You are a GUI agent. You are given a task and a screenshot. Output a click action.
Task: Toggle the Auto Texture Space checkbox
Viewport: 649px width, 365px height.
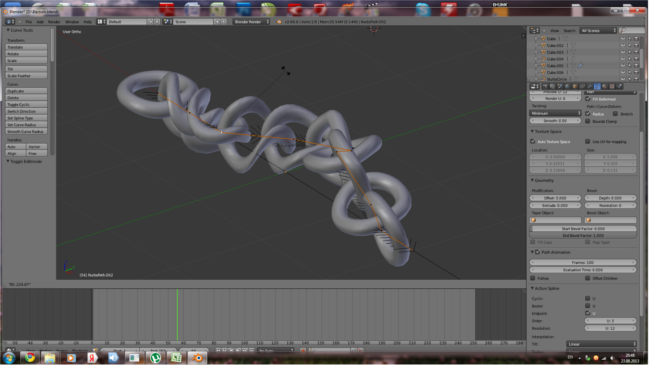533,142
